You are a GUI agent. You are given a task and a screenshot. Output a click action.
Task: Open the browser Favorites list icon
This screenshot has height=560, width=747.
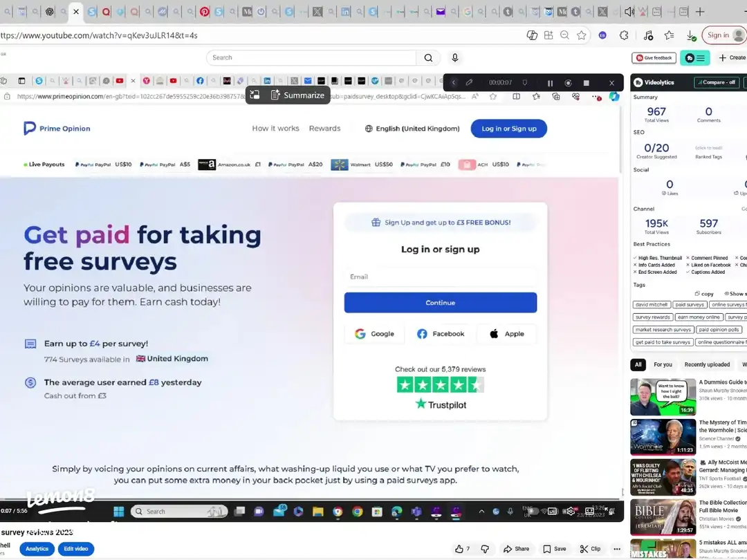pos(670,35)
